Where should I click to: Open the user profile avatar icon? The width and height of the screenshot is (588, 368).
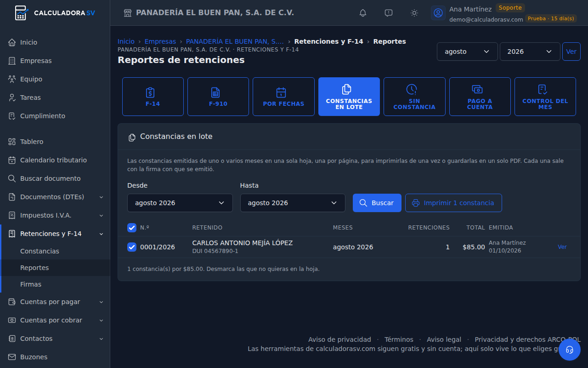tap(438, 13)
